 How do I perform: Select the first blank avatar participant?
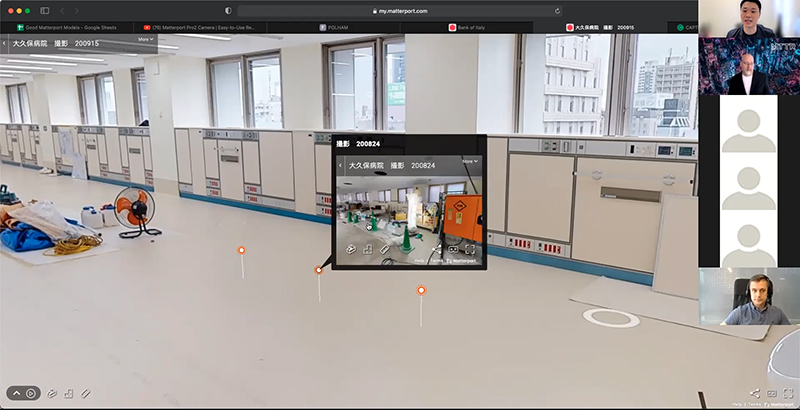748,124
